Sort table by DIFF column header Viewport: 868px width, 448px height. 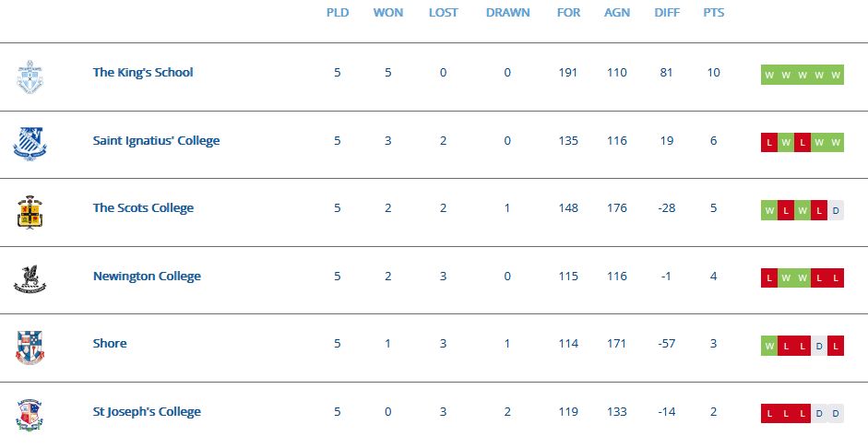coord(667,12)
